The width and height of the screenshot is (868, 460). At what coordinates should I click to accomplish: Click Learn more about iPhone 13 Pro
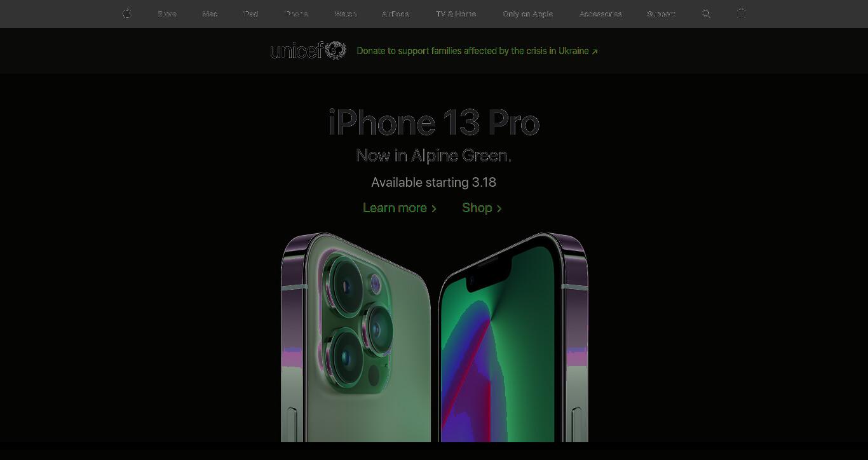coord(400,208)
